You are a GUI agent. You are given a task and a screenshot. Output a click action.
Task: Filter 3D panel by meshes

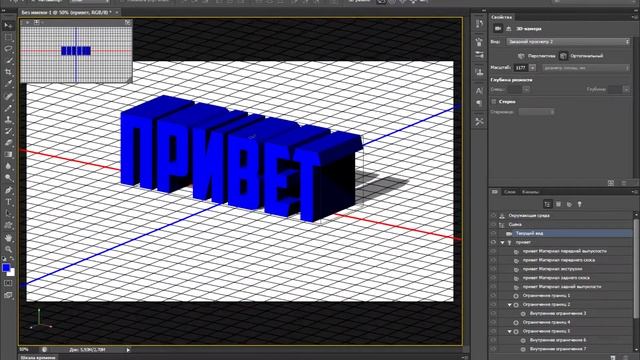(558, 204)
